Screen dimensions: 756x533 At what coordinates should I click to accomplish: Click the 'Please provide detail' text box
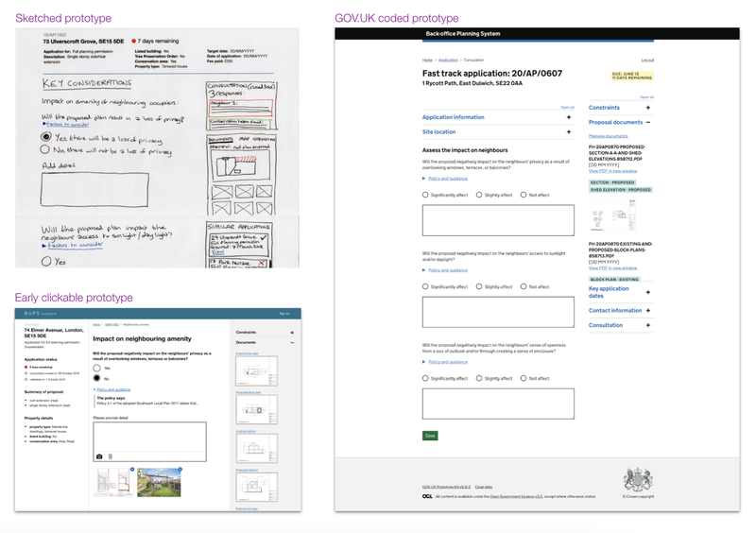(149, 442)
